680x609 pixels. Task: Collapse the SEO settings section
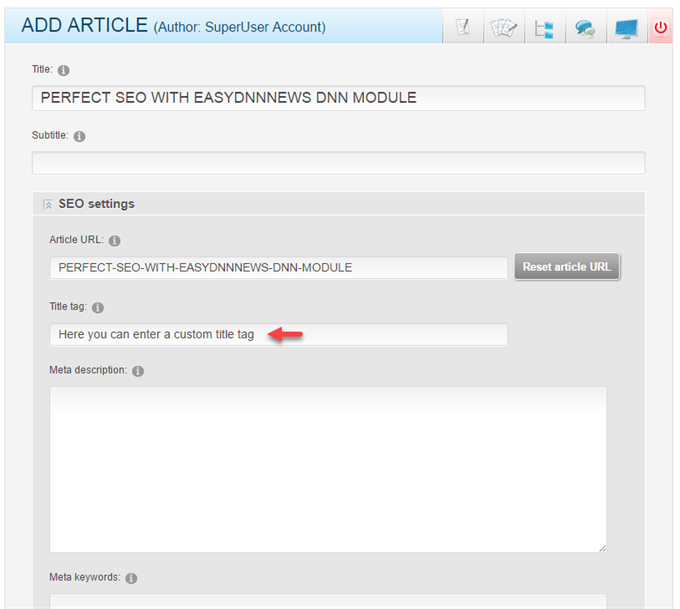[48, 204]
